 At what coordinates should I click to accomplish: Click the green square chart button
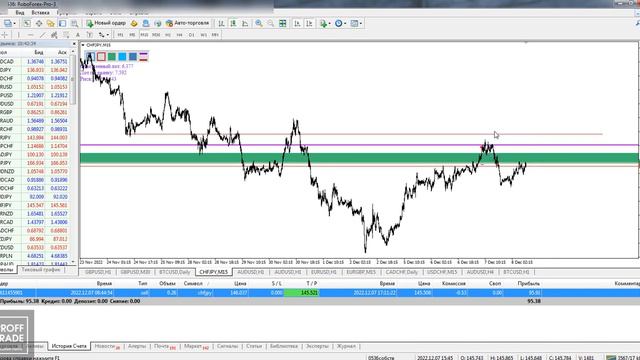112,57
